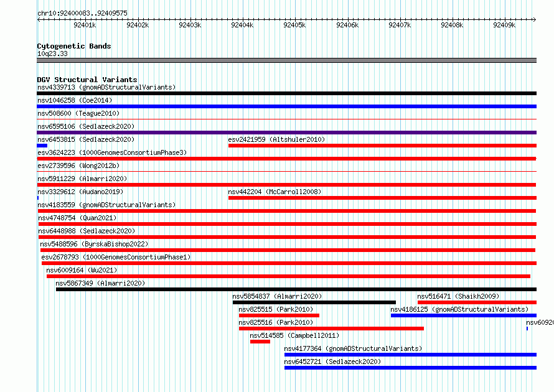Click the nsv4339713 gnomADStructuralVariants label

(x=106, y=87)
